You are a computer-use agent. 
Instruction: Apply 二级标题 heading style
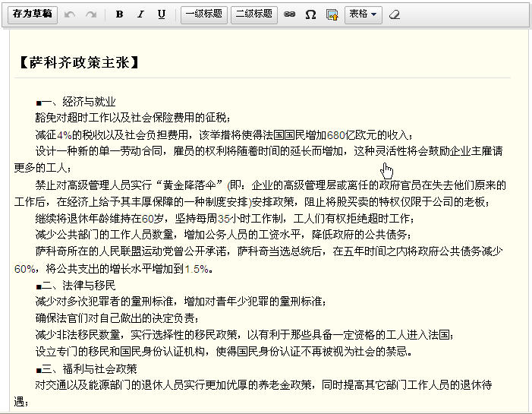(x=254, y=14)
